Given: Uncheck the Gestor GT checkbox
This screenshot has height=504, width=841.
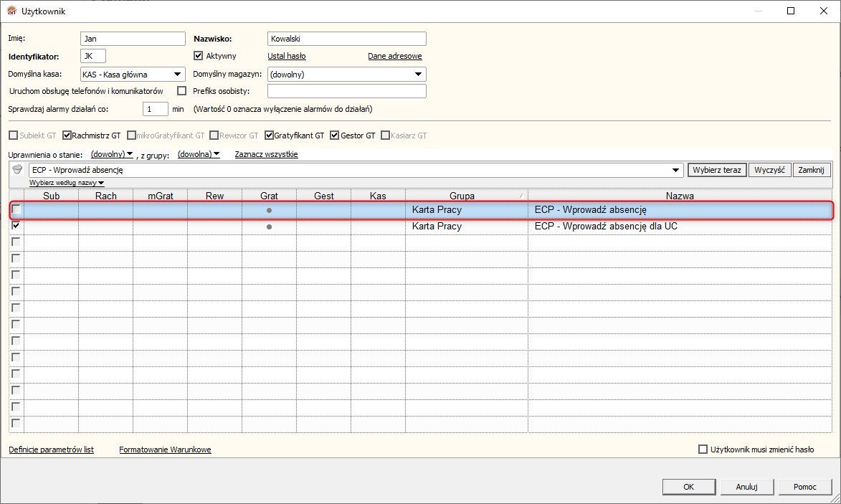Looking at the screenshot, I should [x=334, y=135].
